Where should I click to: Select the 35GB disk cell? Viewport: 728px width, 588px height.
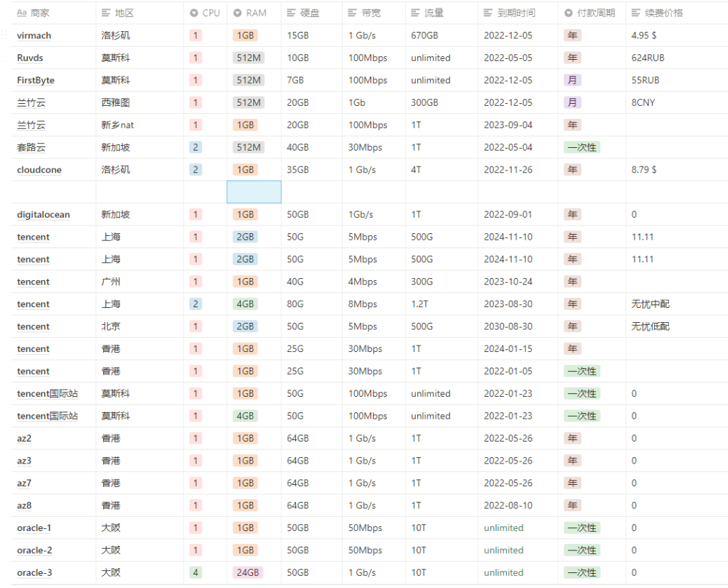(311, 170)
